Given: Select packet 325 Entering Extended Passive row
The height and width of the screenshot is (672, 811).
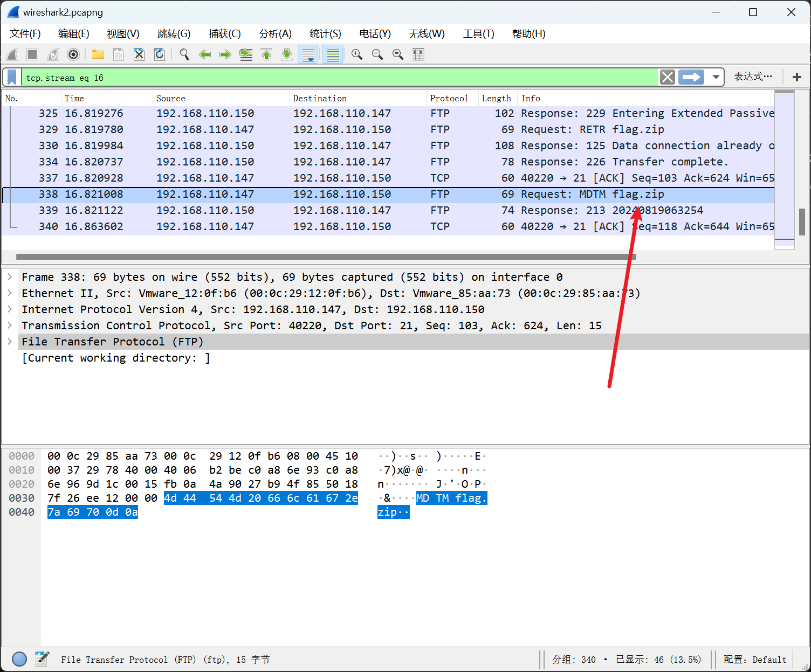Looking at the screenshot, I should [x=388, y=113].
